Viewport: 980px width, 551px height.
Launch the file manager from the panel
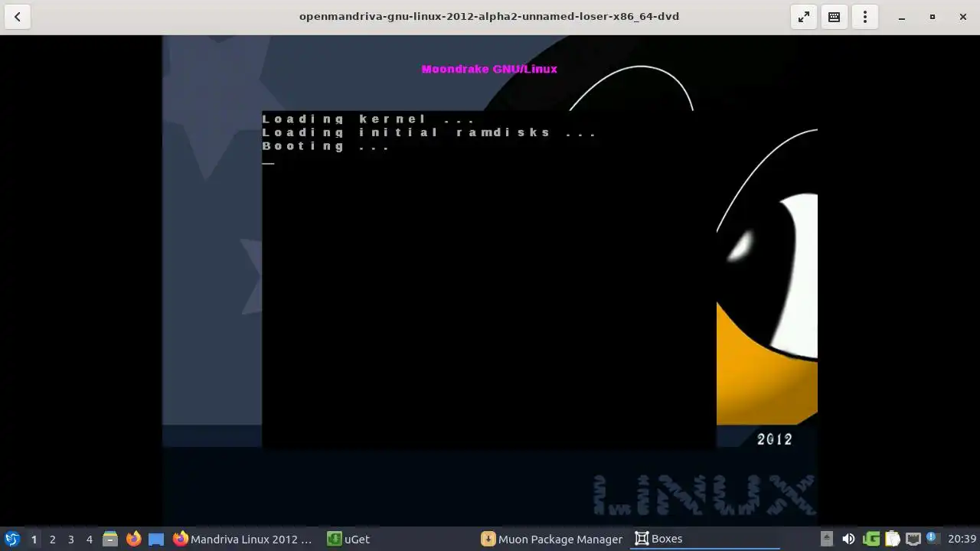(x=110, y=539)
